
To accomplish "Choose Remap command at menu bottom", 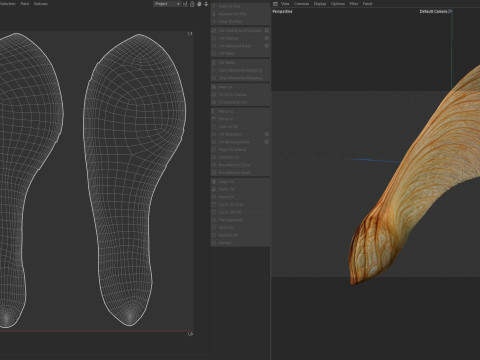I will pos(240,243).
